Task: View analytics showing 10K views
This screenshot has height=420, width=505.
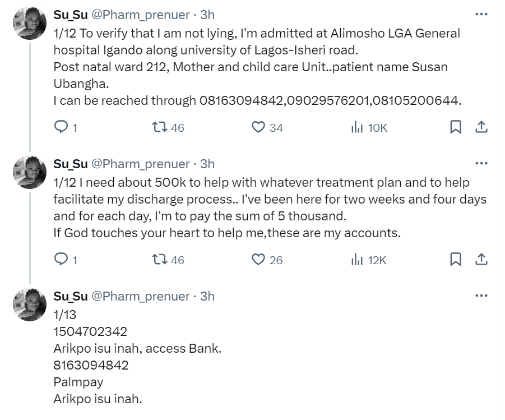Action: point(357,128)
